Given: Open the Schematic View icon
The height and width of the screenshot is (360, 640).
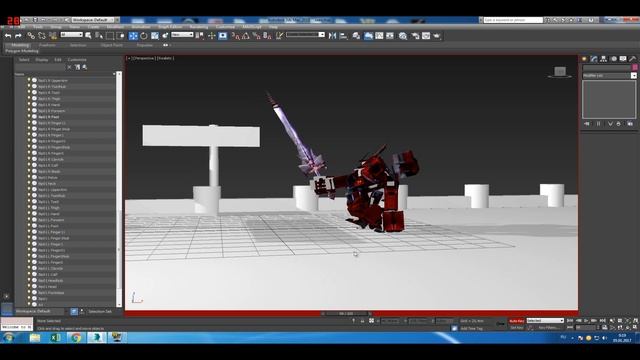Looking at the screenshot, I should coord(390,36).
